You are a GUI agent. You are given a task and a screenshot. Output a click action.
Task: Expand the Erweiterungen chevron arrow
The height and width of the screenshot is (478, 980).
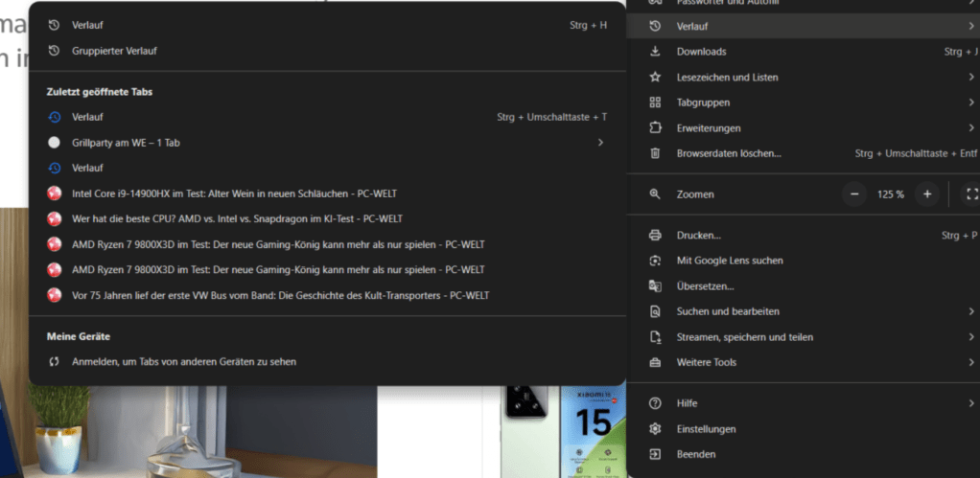[971, 128]
